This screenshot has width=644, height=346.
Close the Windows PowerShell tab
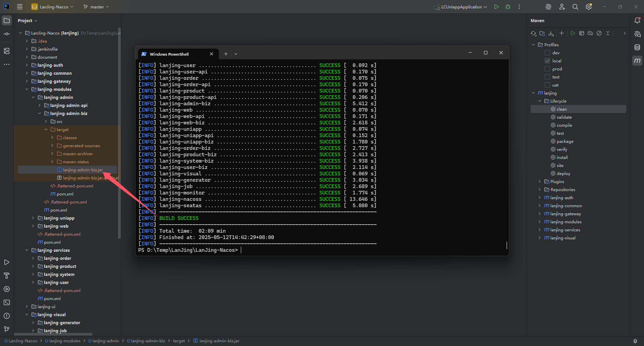[211, 54]
